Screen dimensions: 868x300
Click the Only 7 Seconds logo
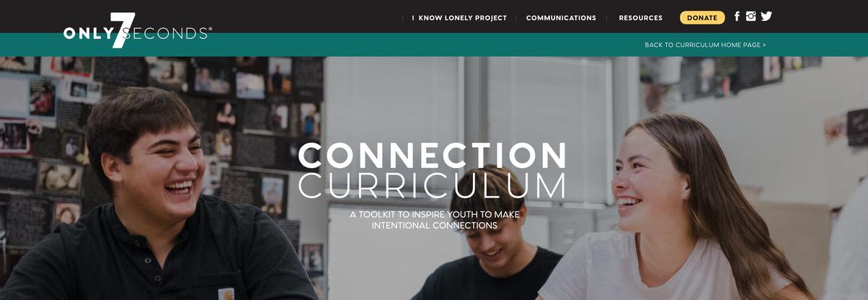[x=138, y=31]
